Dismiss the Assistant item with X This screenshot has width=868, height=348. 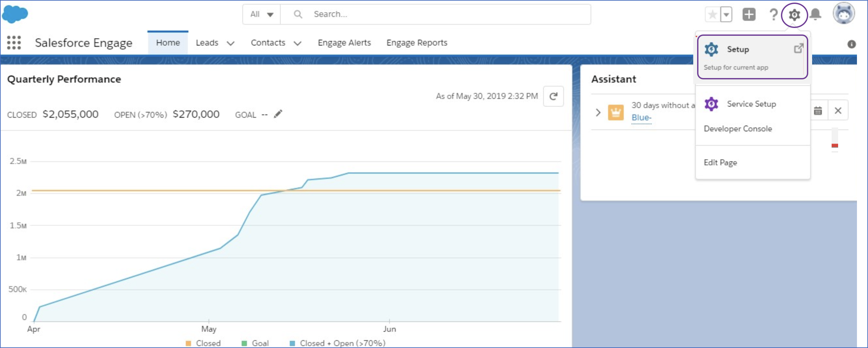[x=838, y=111]
